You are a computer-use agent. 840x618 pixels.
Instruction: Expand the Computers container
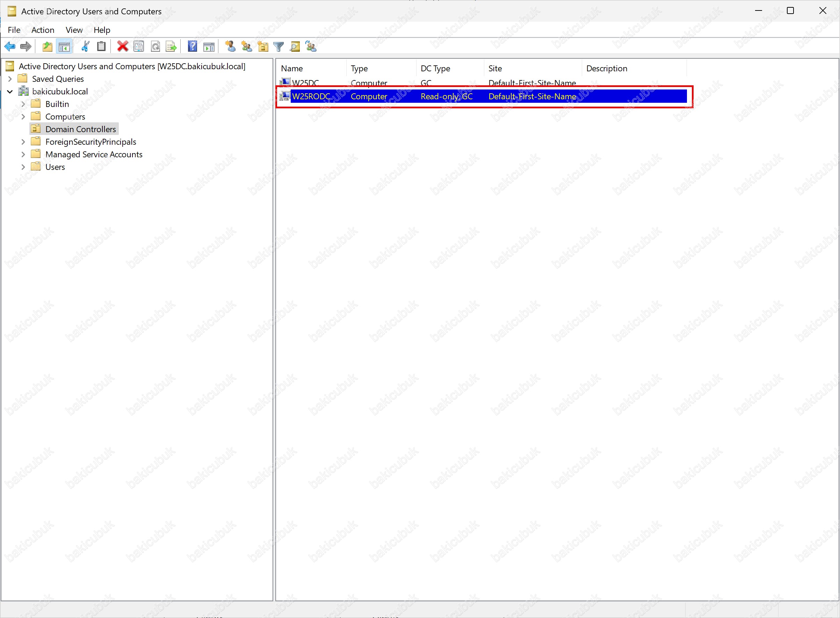(23, 117)
